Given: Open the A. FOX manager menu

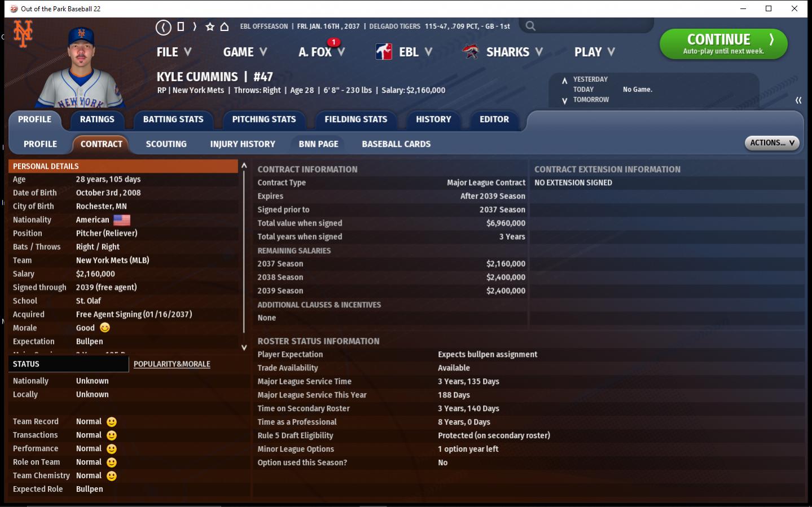Looking at the screenshot, I should point(321,52).
